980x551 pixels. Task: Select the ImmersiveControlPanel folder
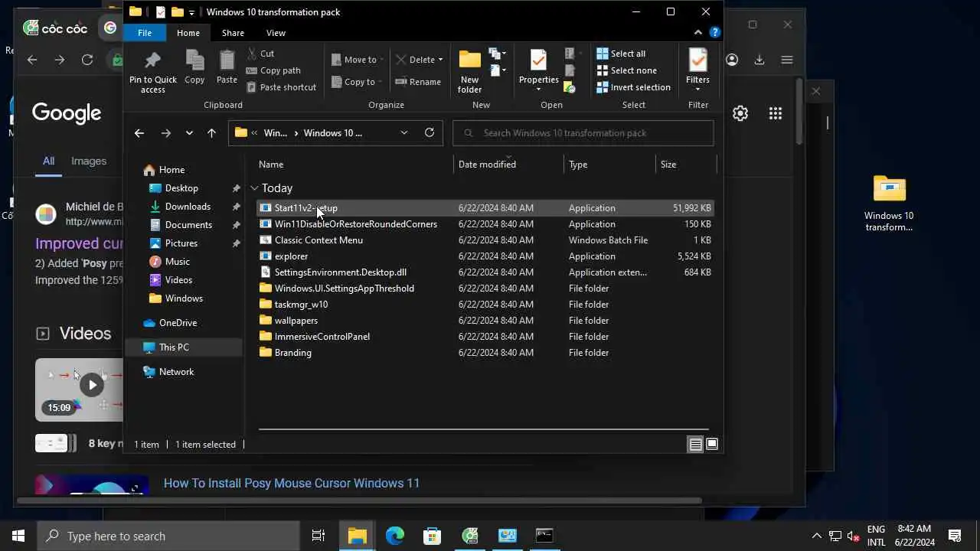[485, 337]
